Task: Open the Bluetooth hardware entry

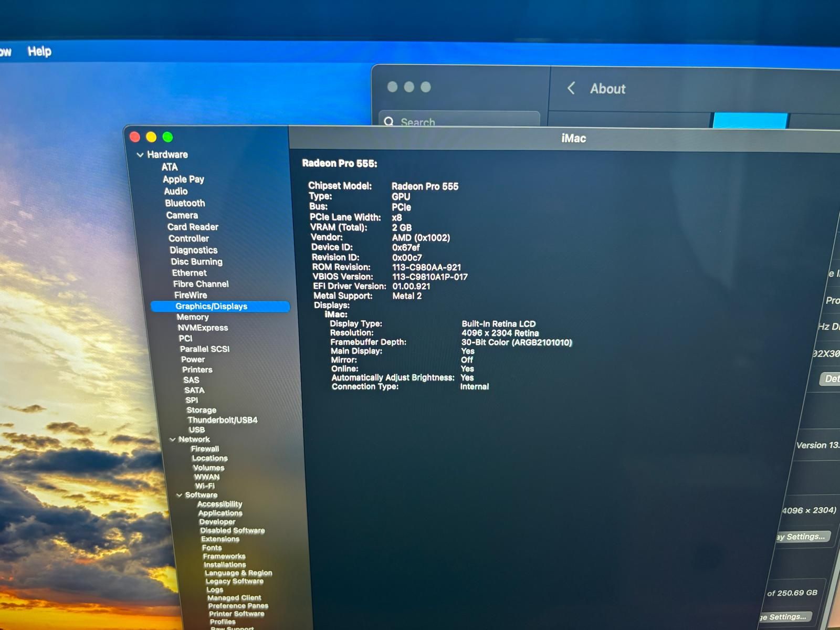Action: click(x=185, y=203)
